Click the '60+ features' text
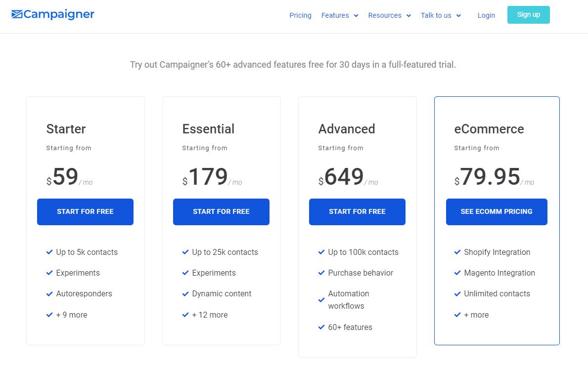588x368 pixels. 350,327
